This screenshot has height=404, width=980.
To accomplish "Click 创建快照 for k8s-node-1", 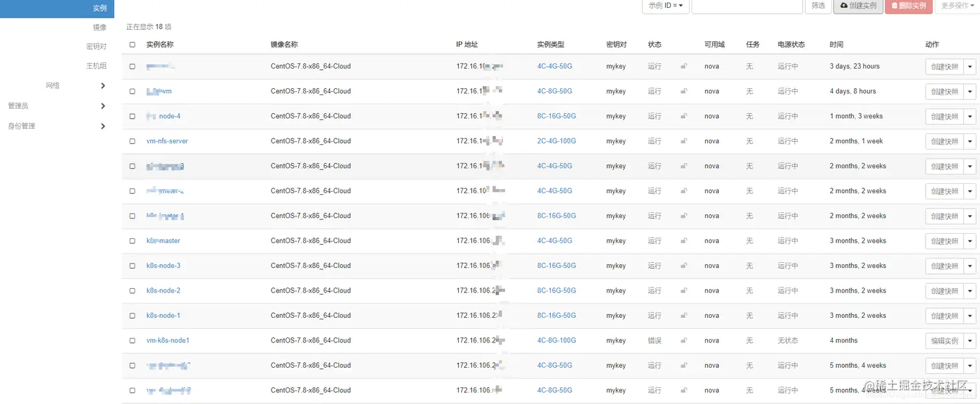I will [x=944, y=316].
